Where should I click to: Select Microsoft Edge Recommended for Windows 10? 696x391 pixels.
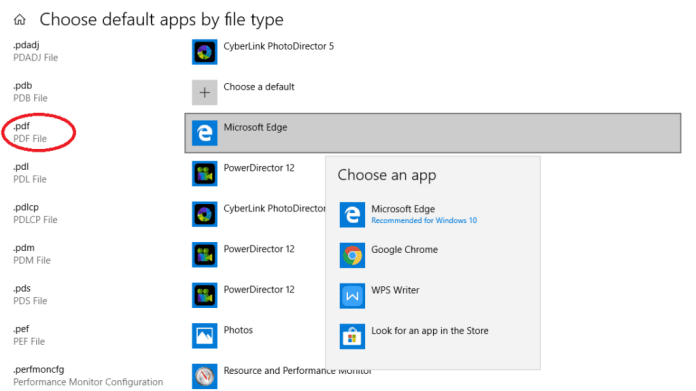(x=433, y=215)
